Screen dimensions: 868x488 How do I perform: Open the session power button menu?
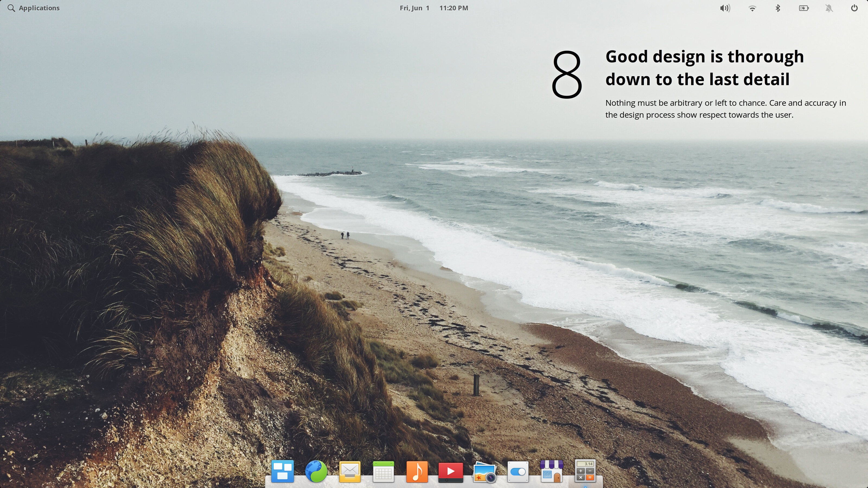(x=854, y=8)
